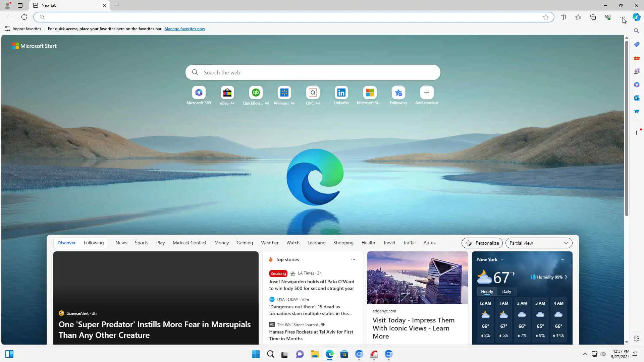
Task: Open the Copilot sidebar icon
Action: pos(636,17)
